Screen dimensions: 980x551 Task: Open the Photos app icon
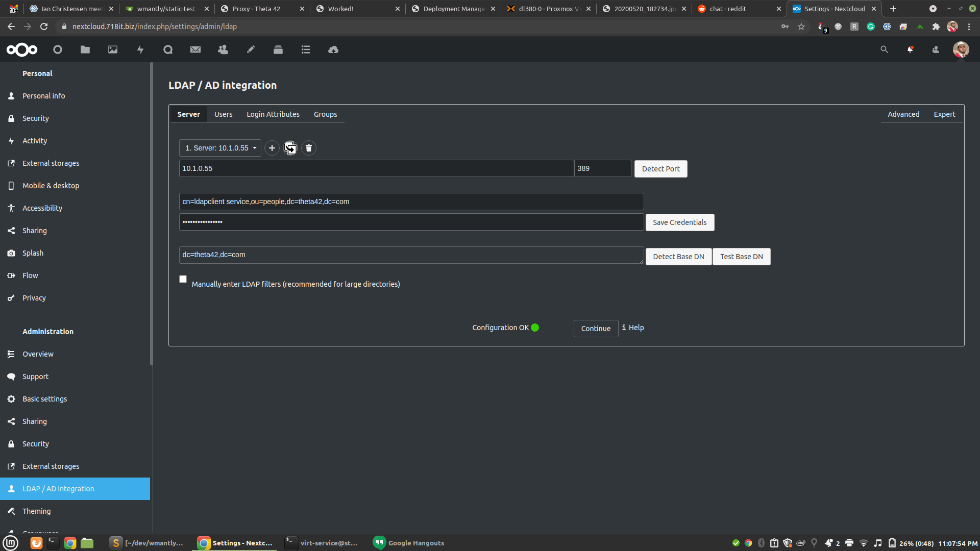click(113, 49)
